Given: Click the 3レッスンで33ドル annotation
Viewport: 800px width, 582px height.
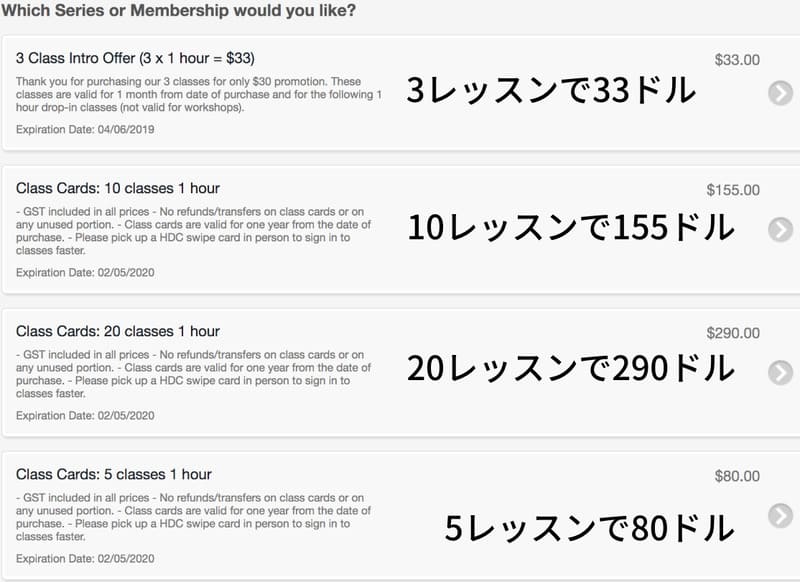Looking at the screenshot, I should click(551, 90).
